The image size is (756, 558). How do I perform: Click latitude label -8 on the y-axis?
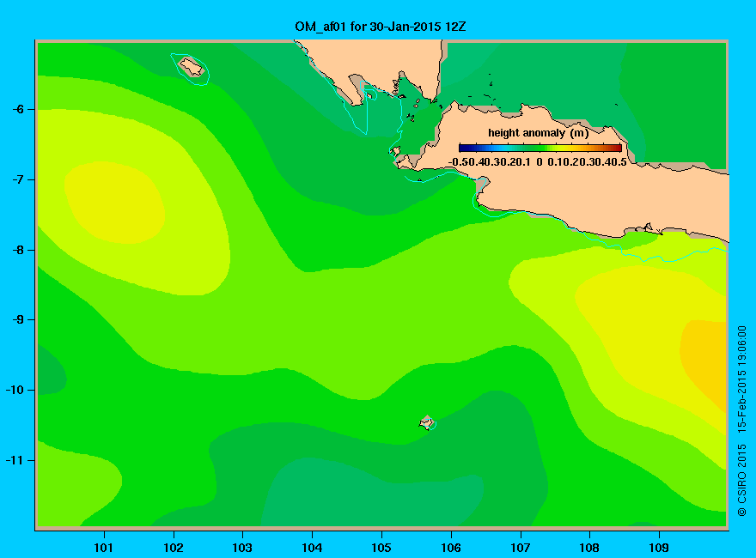pyautogui.click(x=18, y=251)
